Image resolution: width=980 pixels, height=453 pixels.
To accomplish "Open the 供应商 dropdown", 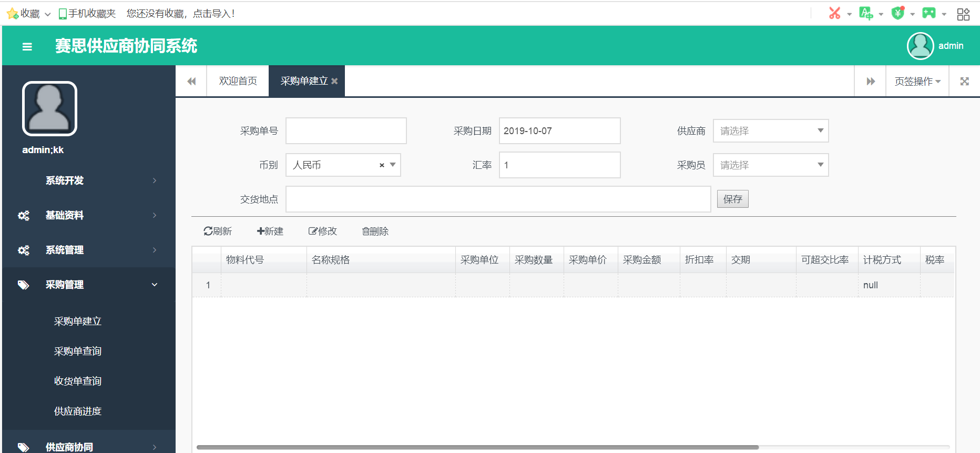I will 771,131.
